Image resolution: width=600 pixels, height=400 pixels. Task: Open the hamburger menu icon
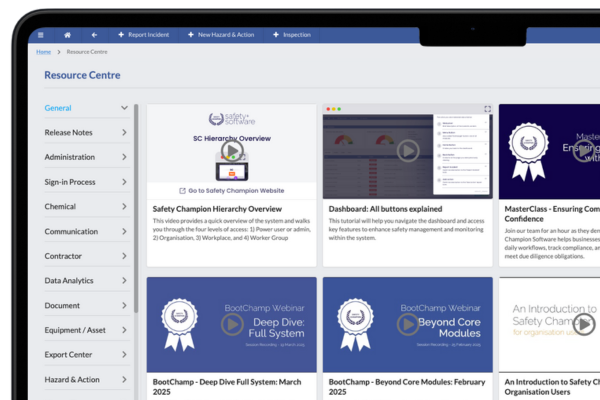click(41, 35)
